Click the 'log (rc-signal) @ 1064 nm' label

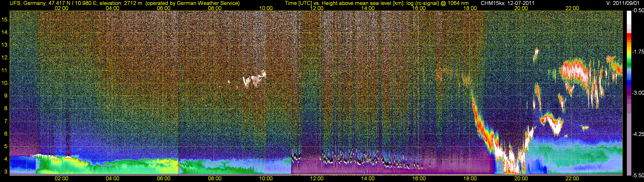click(x=438, y=3)
